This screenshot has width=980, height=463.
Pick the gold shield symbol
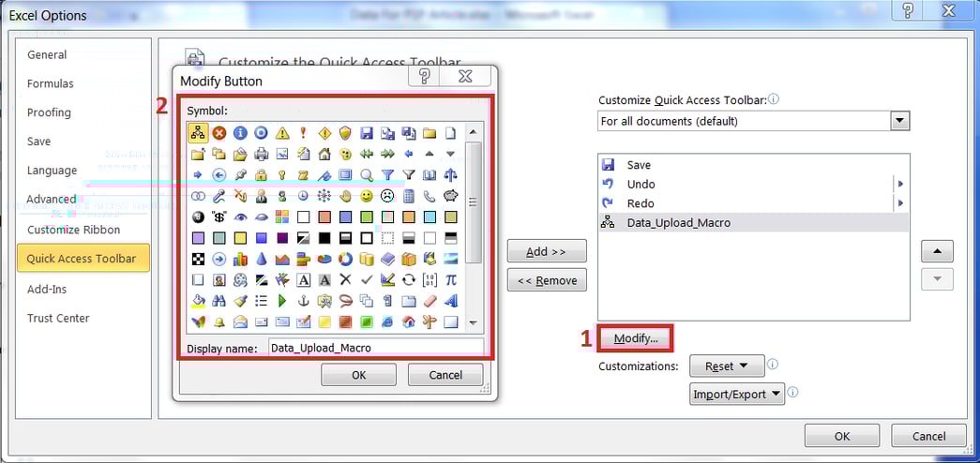tap(346, 133)
